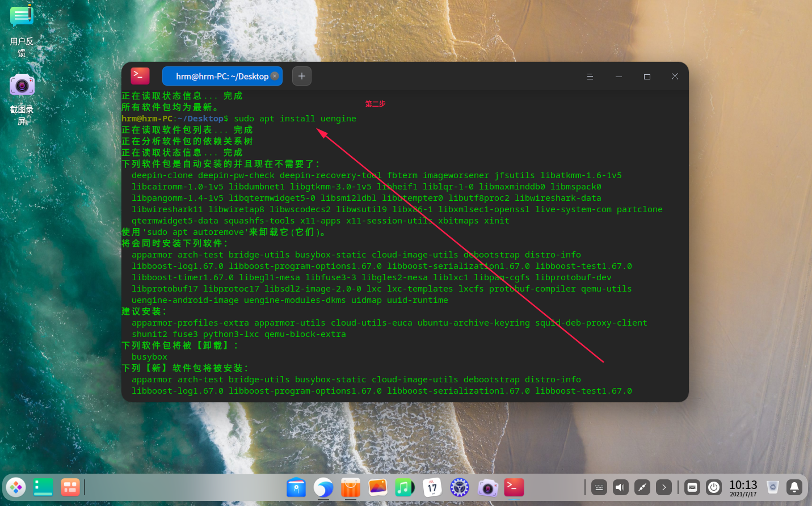Click the line "建议安装："
Viewport: 812px width, 506px height.
coord(145,311)
